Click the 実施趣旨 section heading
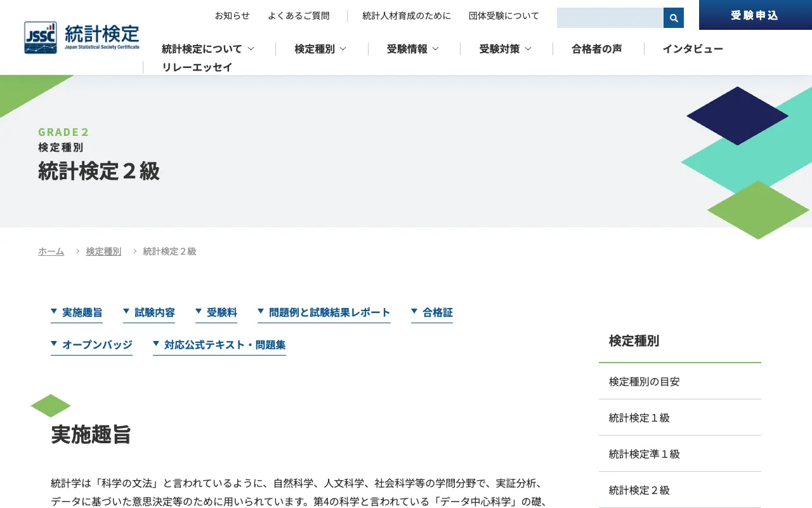The width and height of the screenshot is (812, 508). (x=91, y=434)
